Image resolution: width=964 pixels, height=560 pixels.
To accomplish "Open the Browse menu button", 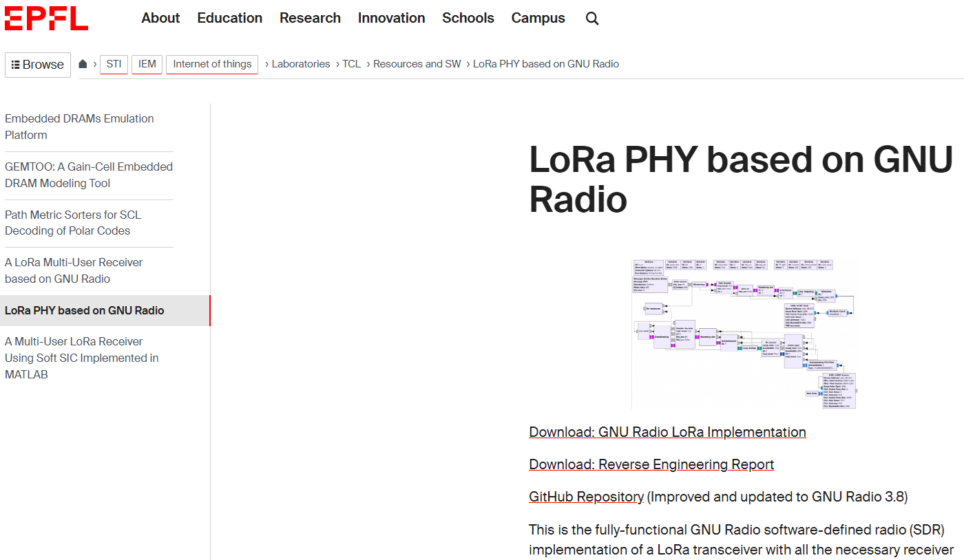I will pyautogui.click(x=38, y=65).
